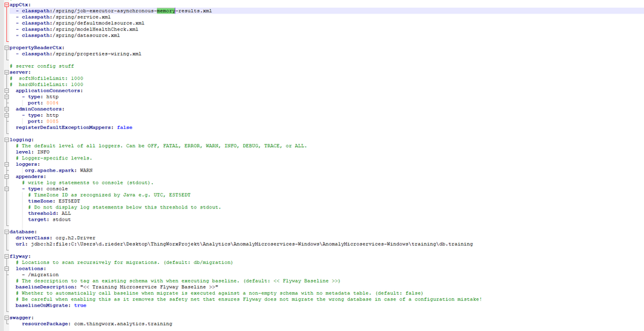The image size is (644, 331).
Task: Click the 'classpath:/spring/modelHealthCheck.xml' line
Action: pos(77,29)
